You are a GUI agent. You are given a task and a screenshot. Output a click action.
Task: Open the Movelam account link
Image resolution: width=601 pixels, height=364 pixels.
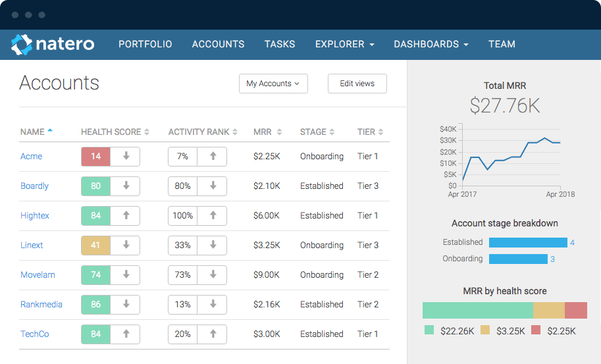pos(38,274)
